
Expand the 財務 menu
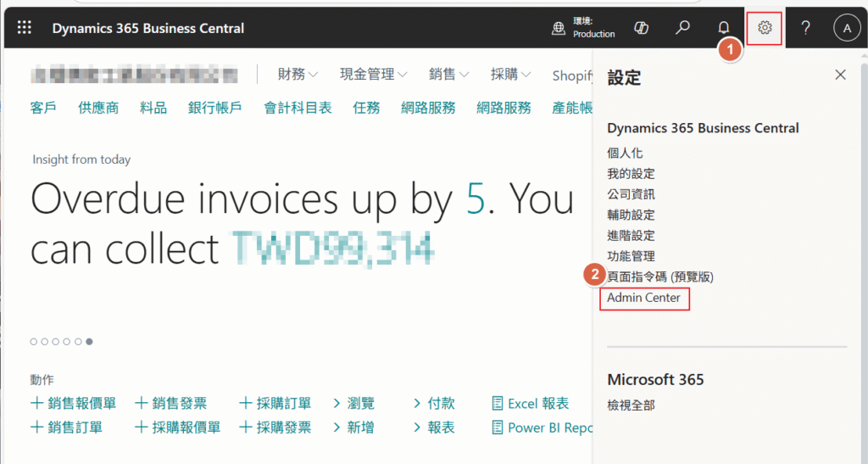[x=298, y=74]
